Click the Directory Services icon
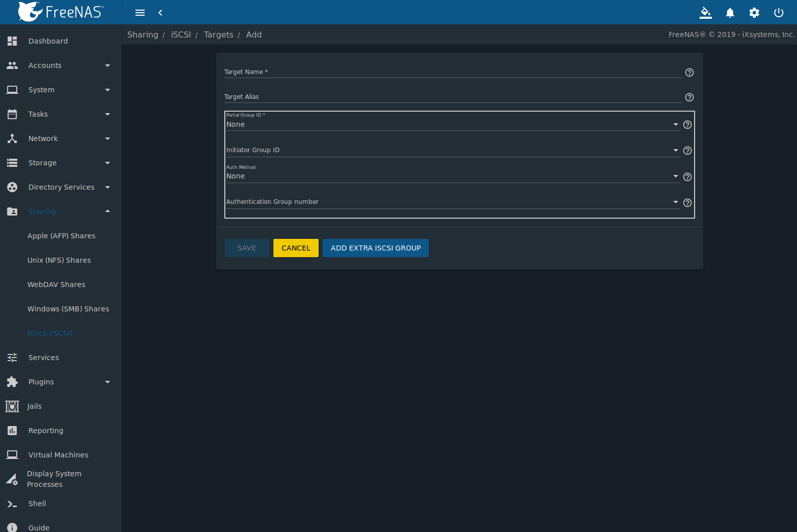The width and height of the screenshot is (797, 532). 12,187
